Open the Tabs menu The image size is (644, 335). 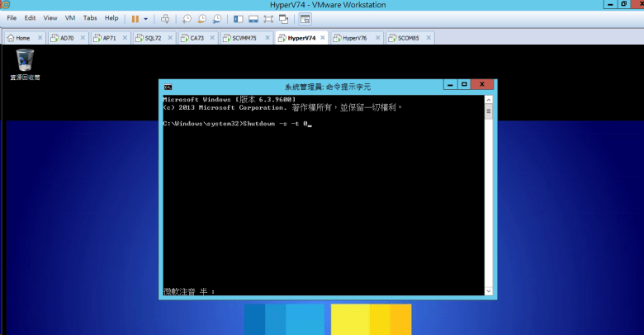(x=89, y=17)
